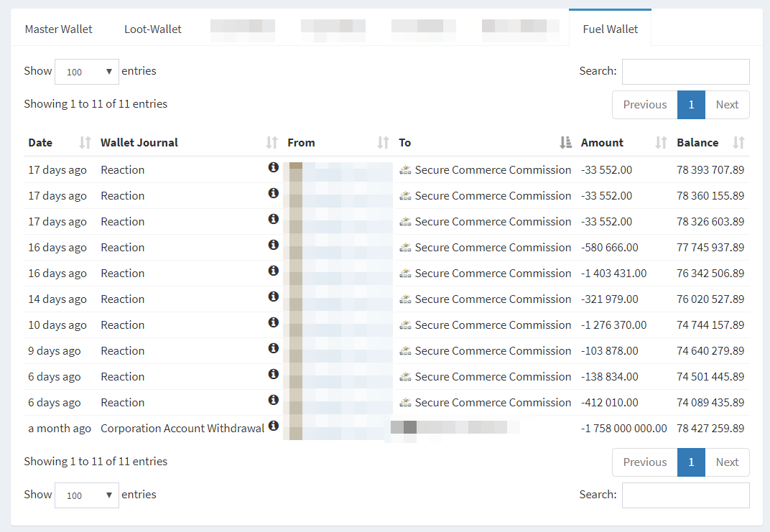Click the info icon on the second 16 days ago row
Viewport: 770px width, 532px height.
pos(274,270)
